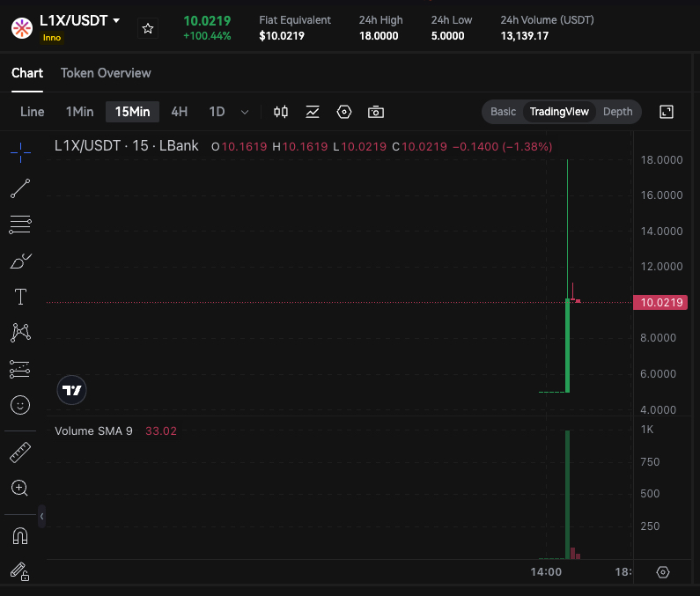Open time axis settings gear icon
Image resolution: width=700 pixels, height=596 pixels.
pyautogui.click(x=663, y=572)
